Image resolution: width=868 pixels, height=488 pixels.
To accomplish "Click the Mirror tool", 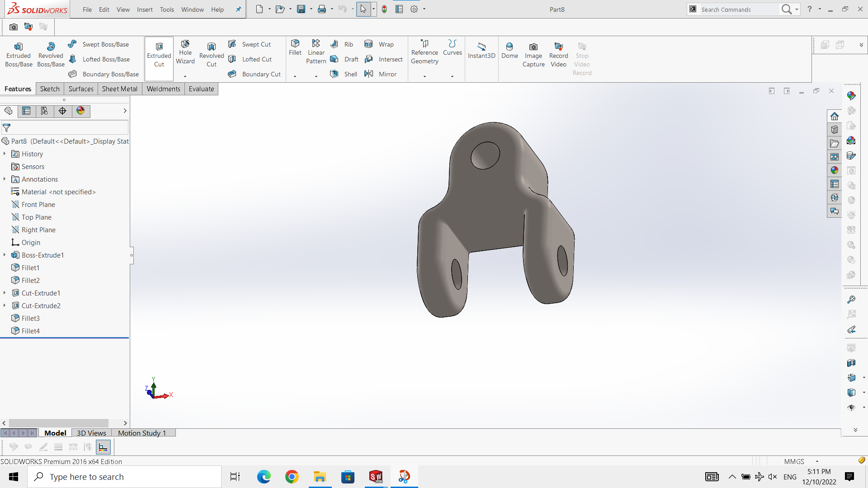I will pos(381,74).
